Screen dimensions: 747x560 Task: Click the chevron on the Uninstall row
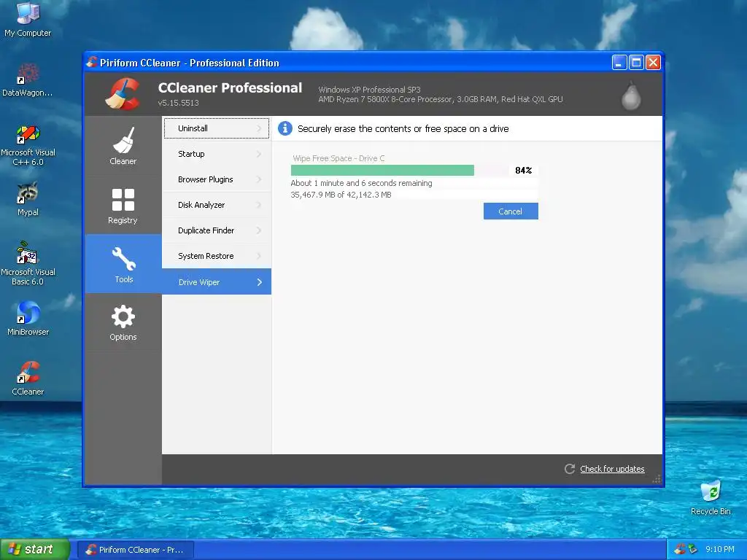259,128
